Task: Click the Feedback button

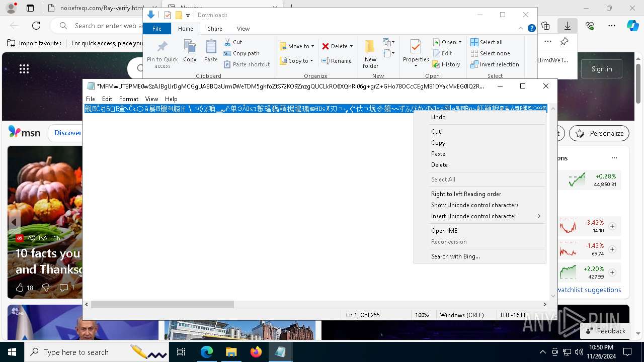Action: coord(605,331)
